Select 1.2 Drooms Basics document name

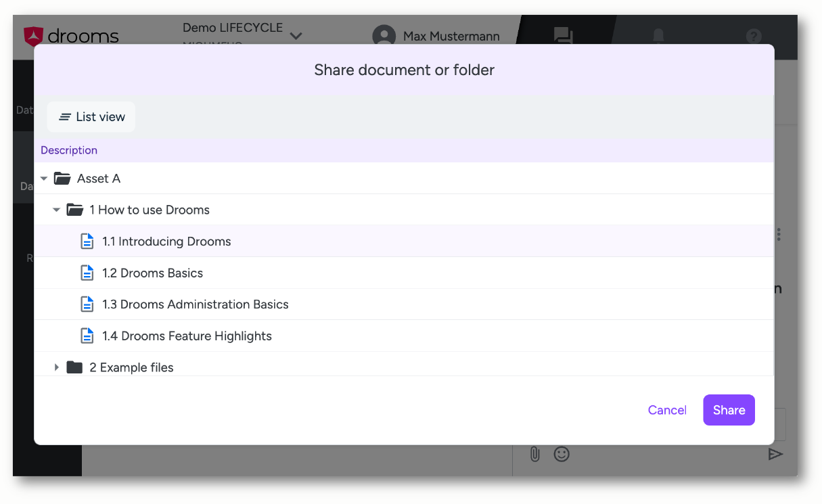coord(153,273)
